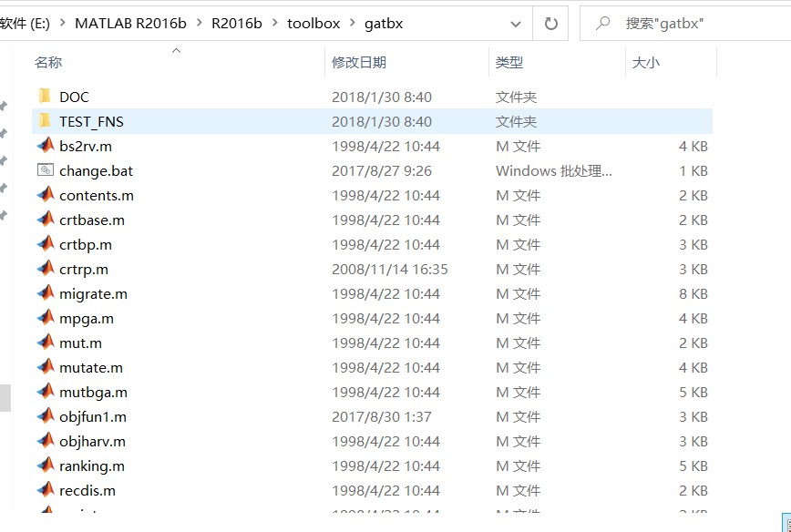The image size is (791, 532).
Task: Select the file name migrate.m
Action: [93, 294]
